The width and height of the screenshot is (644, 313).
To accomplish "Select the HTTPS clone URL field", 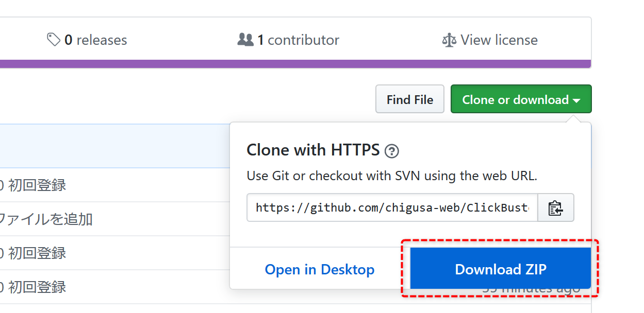I will pos(392,208).
